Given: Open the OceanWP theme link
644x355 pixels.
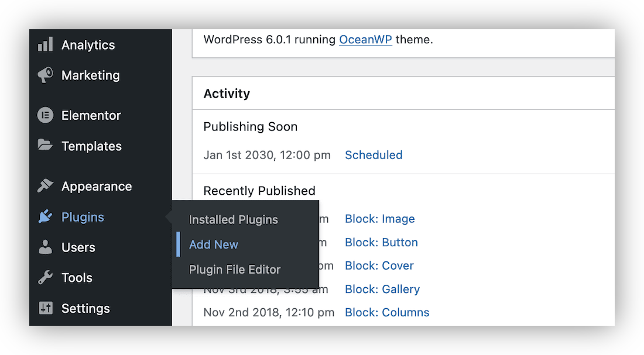Looking at the screenshot, I should coord(365,40).
